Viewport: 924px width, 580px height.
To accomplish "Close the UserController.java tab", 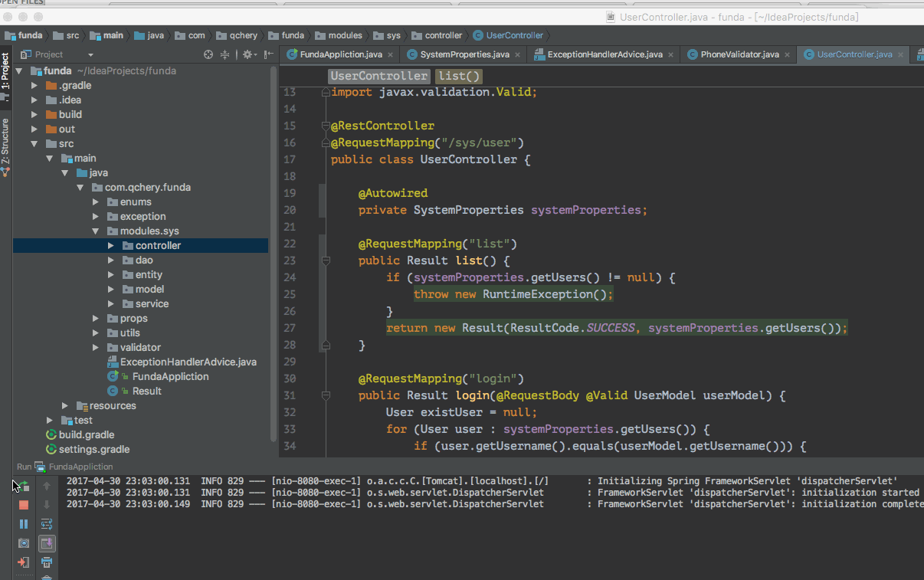I will pos(900,55).
